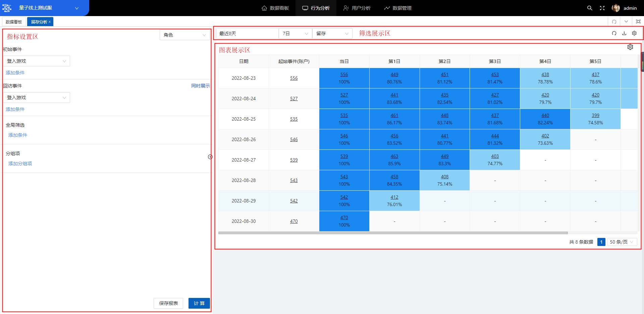The width and height of the screenshot is (644, 314).
Task: Open the 留存 type dropdown
Action: (x=332, y=34)
